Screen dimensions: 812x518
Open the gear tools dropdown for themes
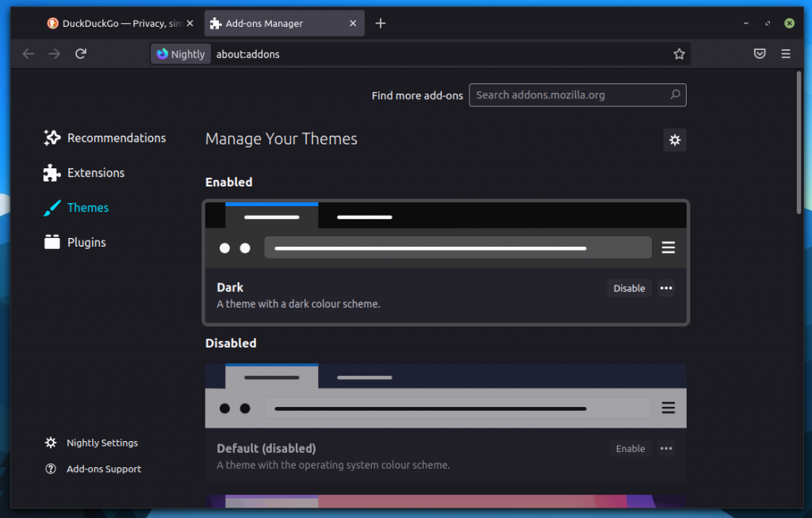pyautogui.click(x=675, y=140)
